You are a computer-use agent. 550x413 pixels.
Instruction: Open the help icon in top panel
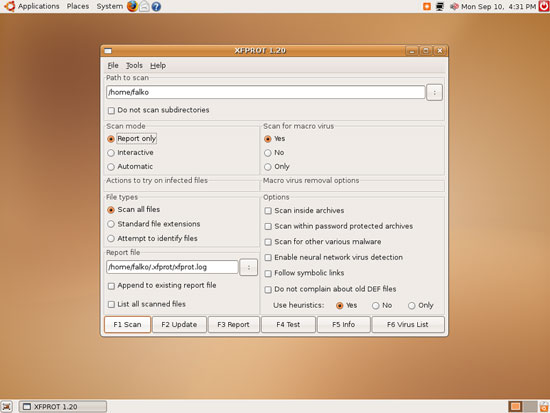point(156,6)
